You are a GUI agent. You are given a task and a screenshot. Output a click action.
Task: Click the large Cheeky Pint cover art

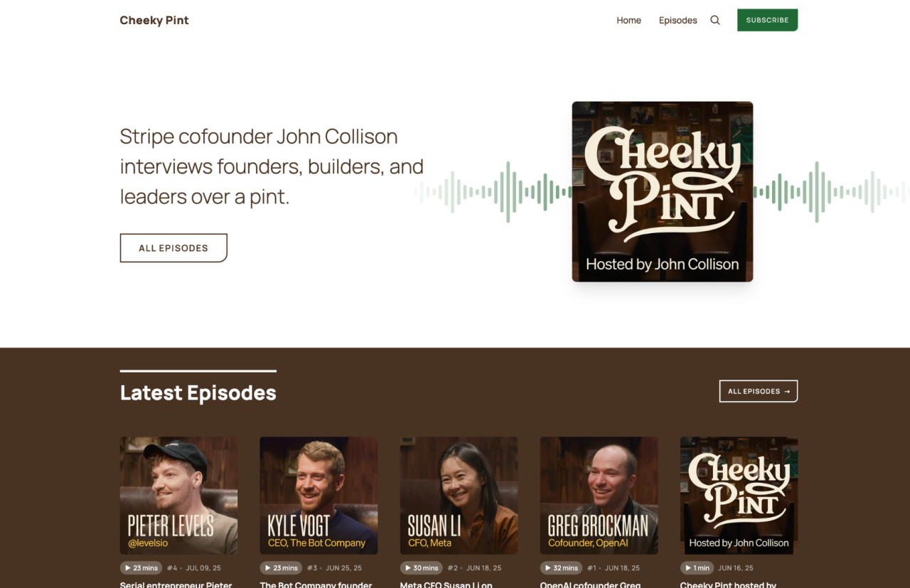[663, 191]
